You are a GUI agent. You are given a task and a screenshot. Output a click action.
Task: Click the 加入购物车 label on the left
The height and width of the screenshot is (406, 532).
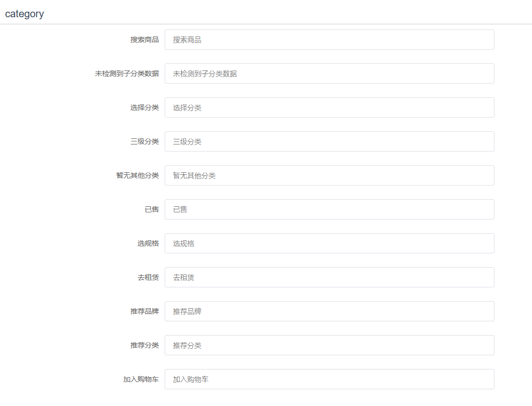pyautogui.click(x=141, y=379)
